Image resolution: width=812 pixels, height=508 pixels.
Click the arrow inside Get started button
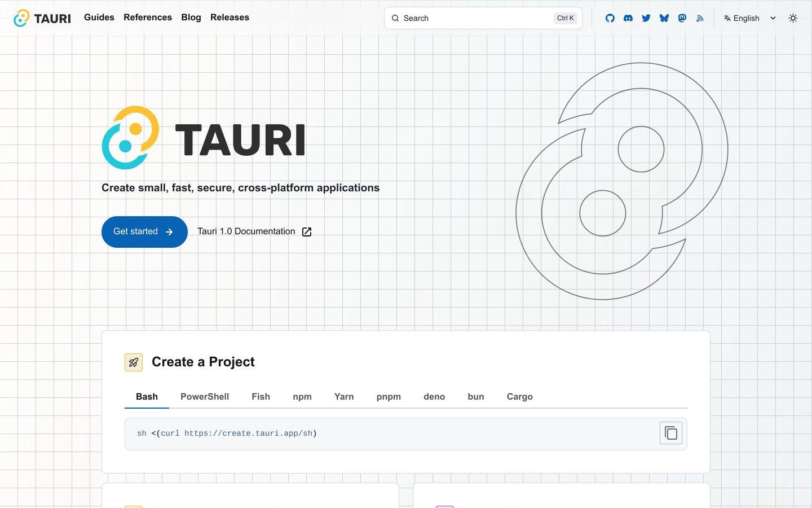(169, 232)
